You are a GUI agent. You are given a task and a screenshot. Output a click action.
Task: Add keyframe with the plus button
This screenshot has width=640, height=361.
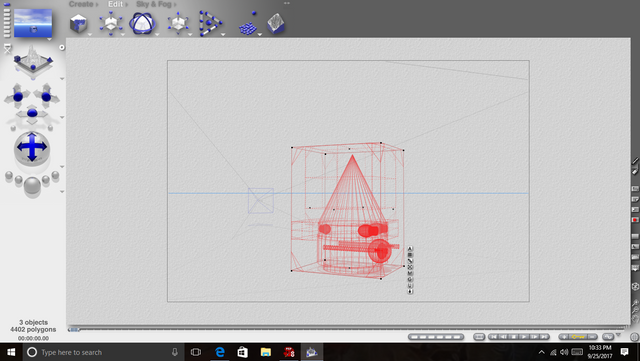pyautogui.click(x=565, y=337)
